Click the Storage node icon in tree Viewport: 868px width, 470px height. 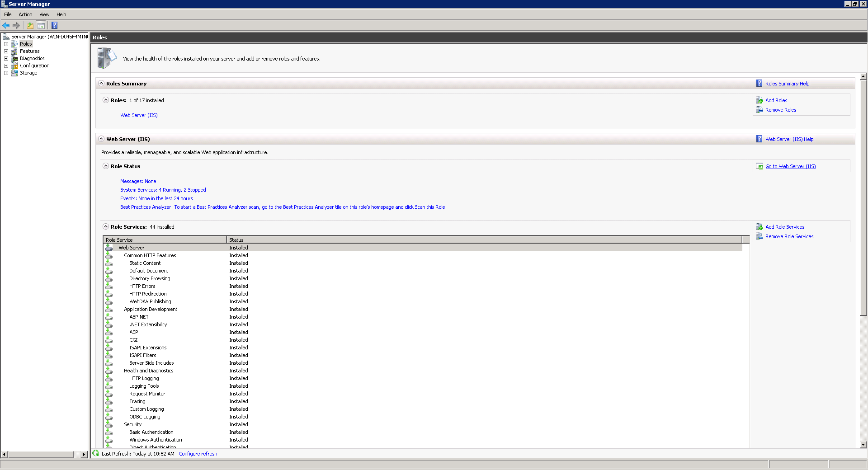click(x=14, y=73)
